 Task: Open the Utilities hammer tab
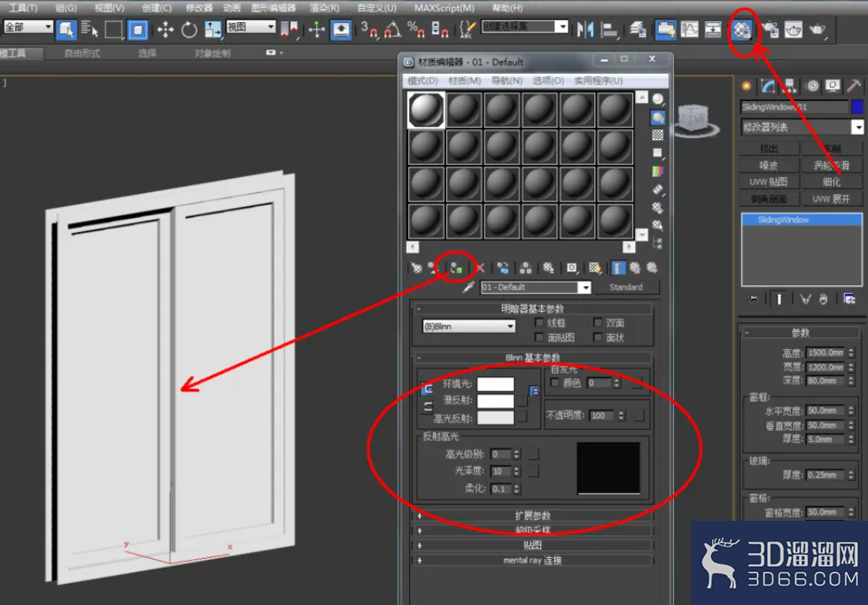(x=854, y=86)
